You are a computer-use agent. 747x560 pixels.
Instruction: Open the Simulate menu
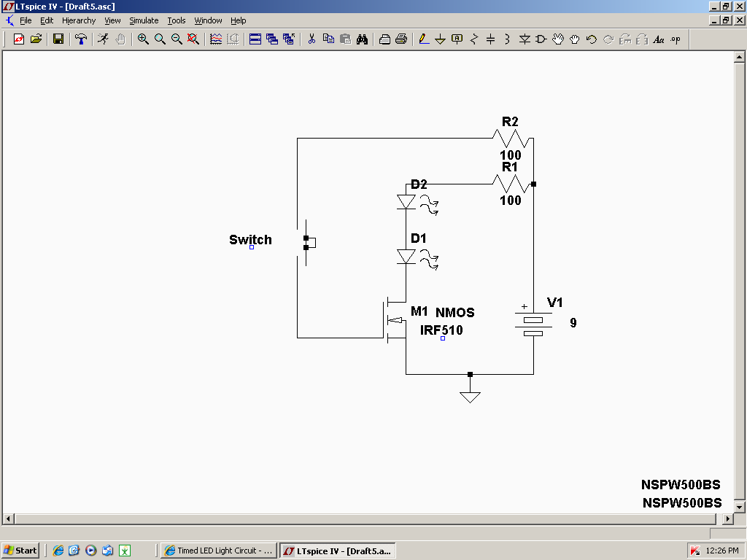tap(144, 20)
